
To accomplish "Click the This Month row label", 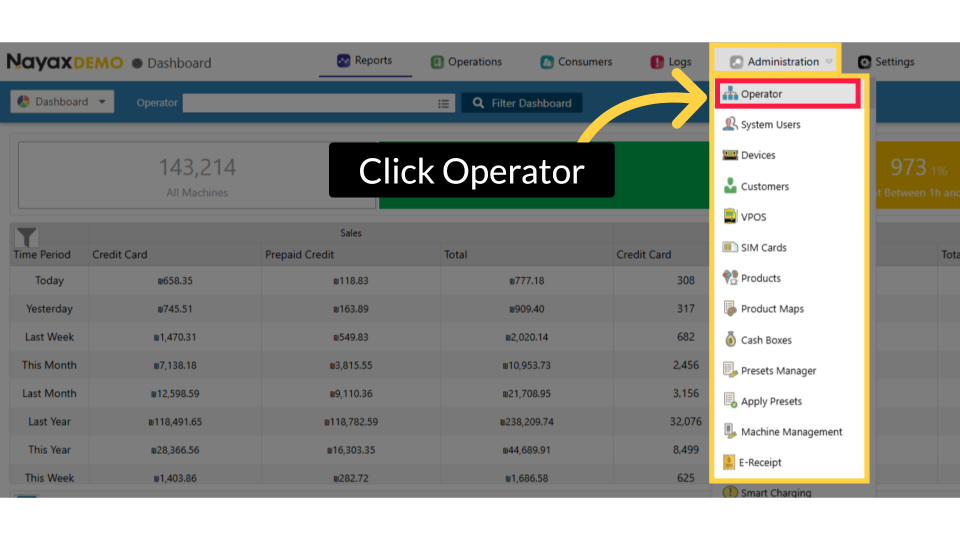I will point(49,365).
